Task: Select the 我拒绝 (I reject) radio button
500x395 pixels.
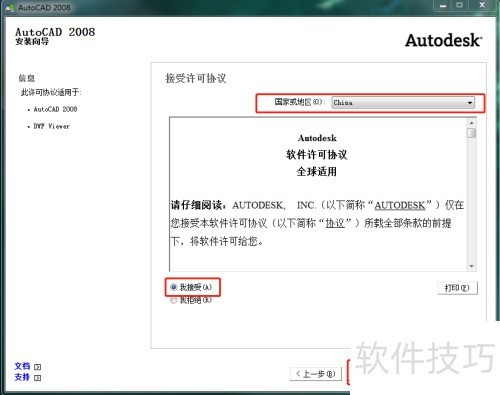Action: click(x=173, y=300)
